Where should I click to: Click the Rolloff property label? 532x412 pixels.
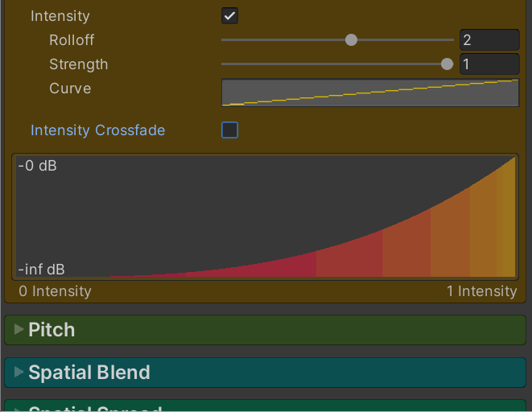[72, 40]
